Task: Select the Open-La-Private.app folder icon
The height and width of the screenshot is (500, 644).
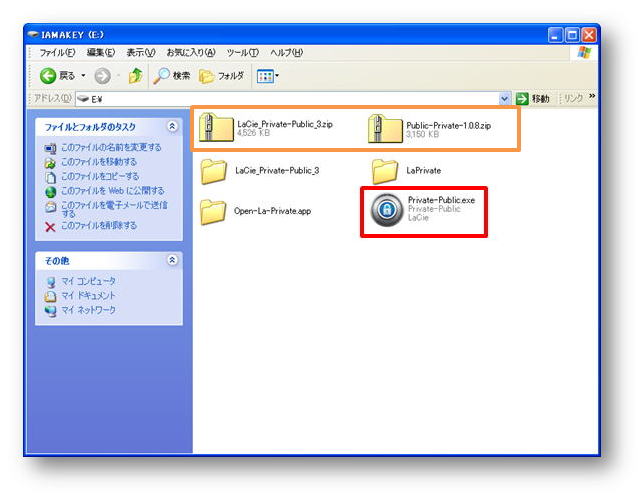Action: 213,212
